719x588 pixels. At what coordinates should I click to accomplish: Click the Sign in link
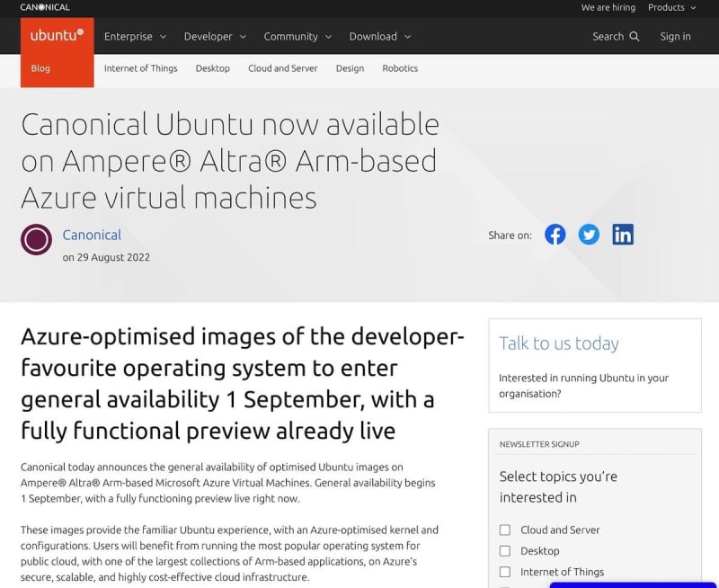tap(675, 37)
